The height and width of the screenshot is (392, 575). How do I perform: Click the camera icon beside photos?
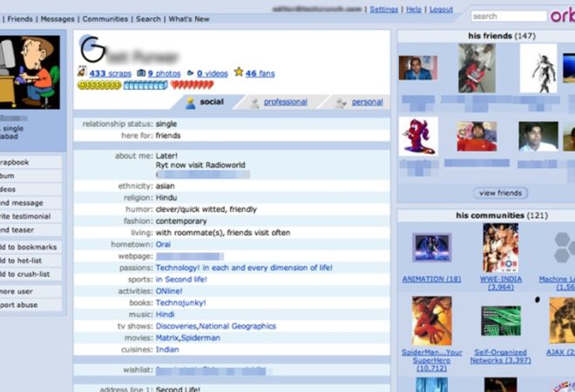pyautogui.click(x=141, y=73)
